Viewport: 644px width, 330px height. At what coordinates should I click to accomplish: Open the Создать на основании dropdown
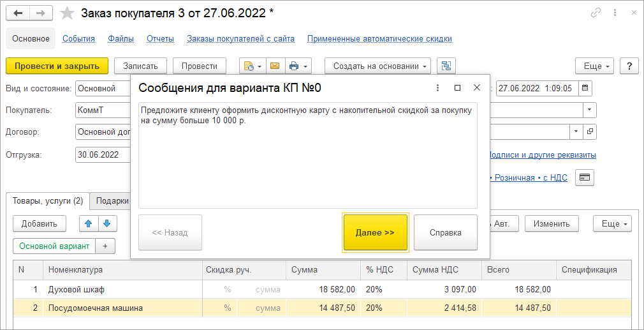click(377, 66)
